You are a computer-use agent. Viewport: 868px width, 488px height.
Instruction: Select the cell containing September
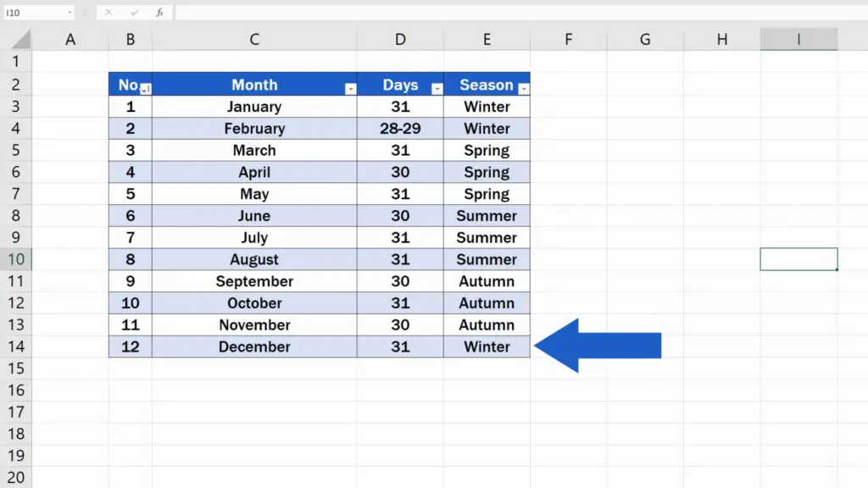pos(254,280)
